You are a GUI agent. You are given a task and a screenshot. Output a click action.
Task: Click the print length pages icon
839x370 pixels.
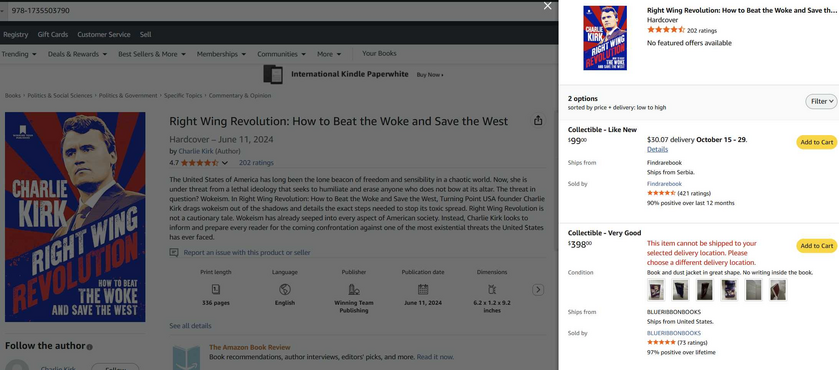pyautogui.click(x=216, y=289)
